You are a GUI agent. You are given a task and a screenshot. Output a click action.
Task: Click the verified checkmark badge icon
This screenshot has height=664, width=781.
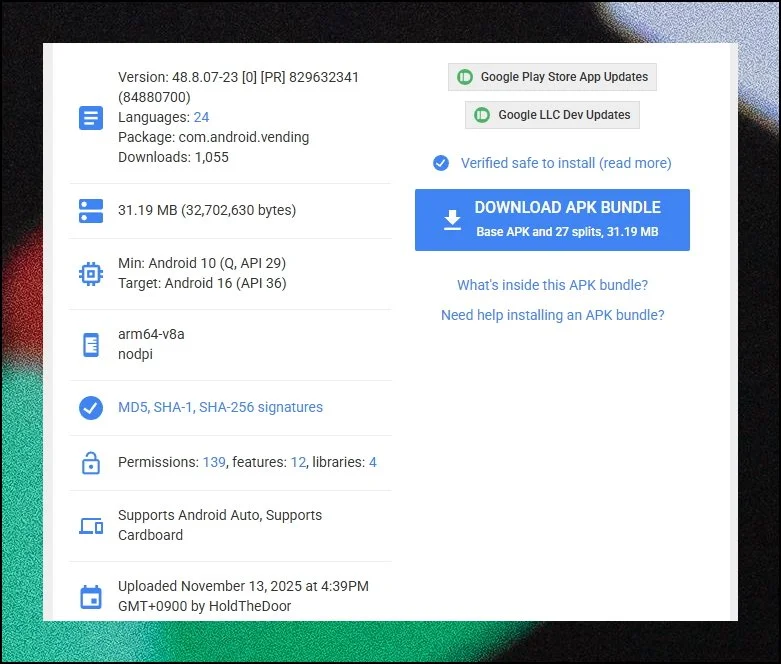click(441, 163)
